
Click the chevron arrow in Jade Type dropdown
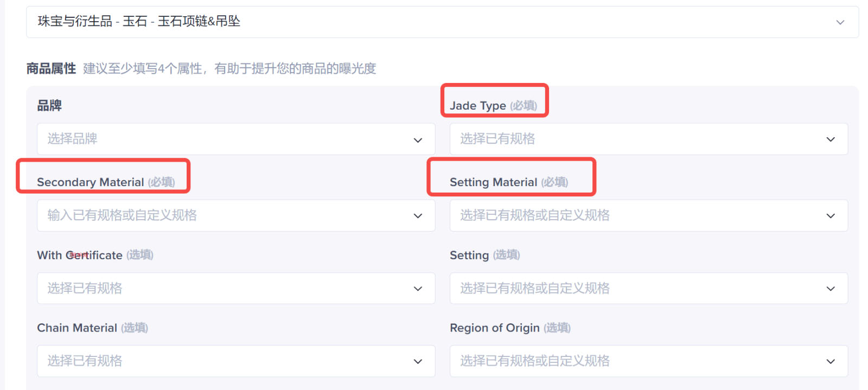coord(831,139)
